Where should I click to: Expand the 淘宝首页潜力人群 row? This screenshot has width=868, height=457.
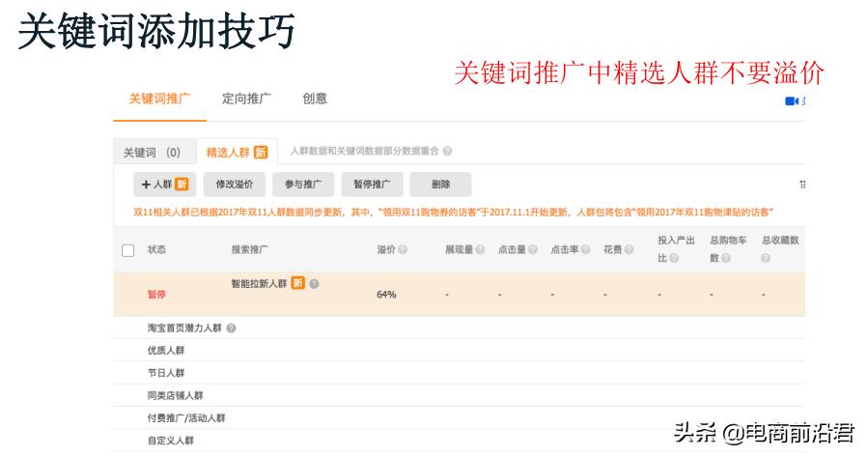tap(459, 328)
